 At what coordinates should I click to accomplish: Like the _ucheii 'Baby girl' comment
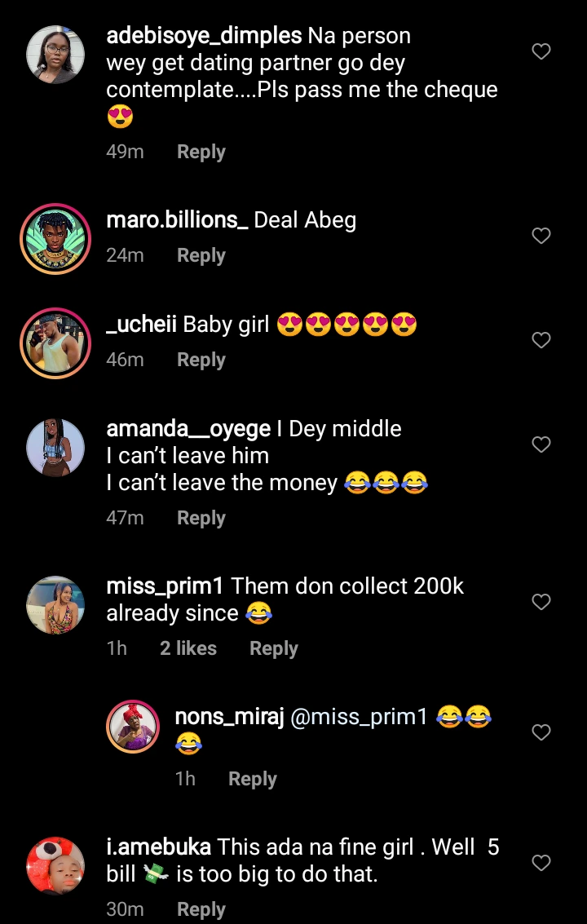[541, 340]
